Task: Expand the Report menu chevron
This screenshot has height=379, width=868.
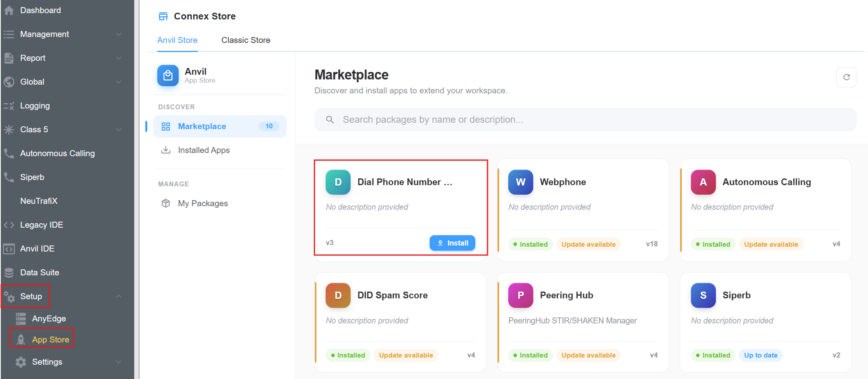Action: (x=119, y=58)
